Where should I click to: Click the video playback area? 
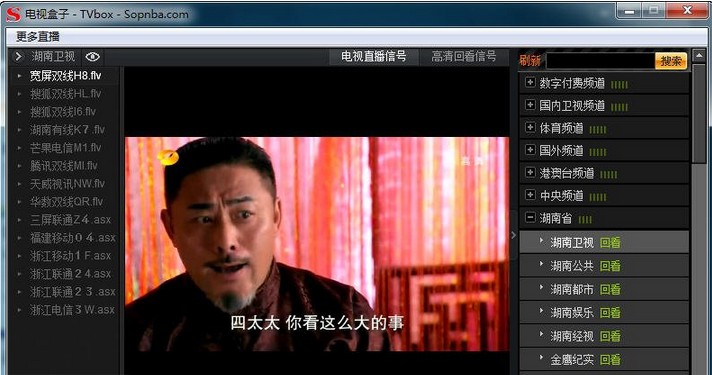tap(317, 244)
